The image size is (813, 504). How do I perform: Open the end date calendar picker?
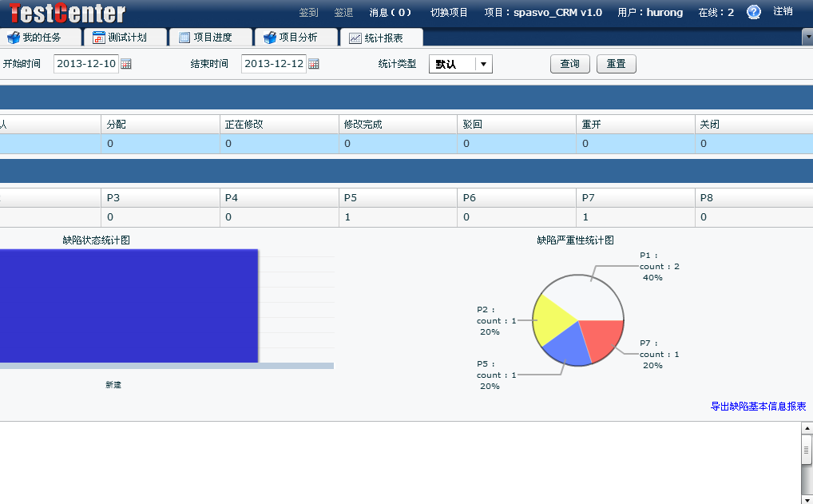point(314,64)
